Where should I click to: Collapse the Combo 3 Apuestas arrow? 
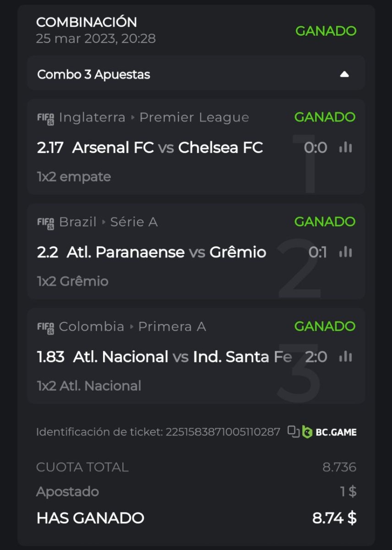tap(344, 74)
